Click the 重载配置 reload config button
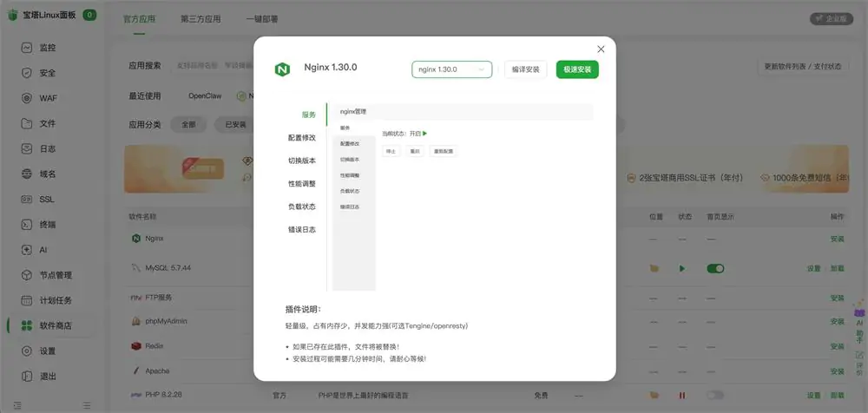868x413 pixels. tap(444, 151)
